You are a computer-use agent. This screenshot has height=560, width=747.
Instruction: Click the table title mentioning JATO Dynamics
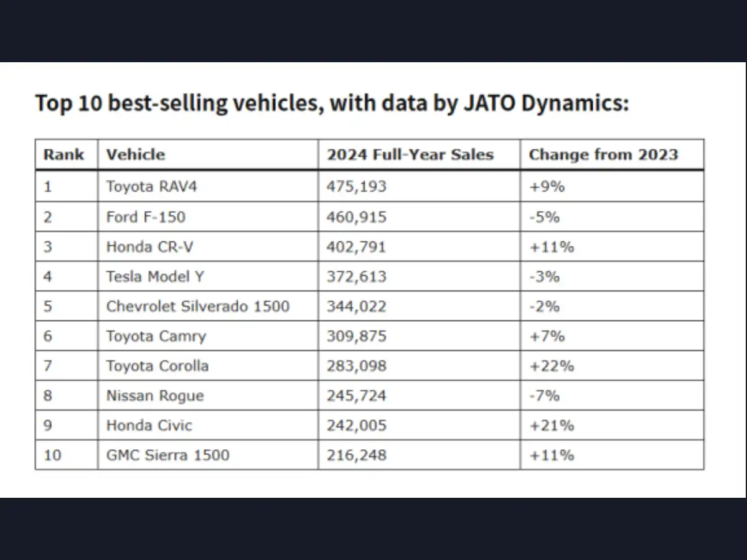[x=331, y=103]
